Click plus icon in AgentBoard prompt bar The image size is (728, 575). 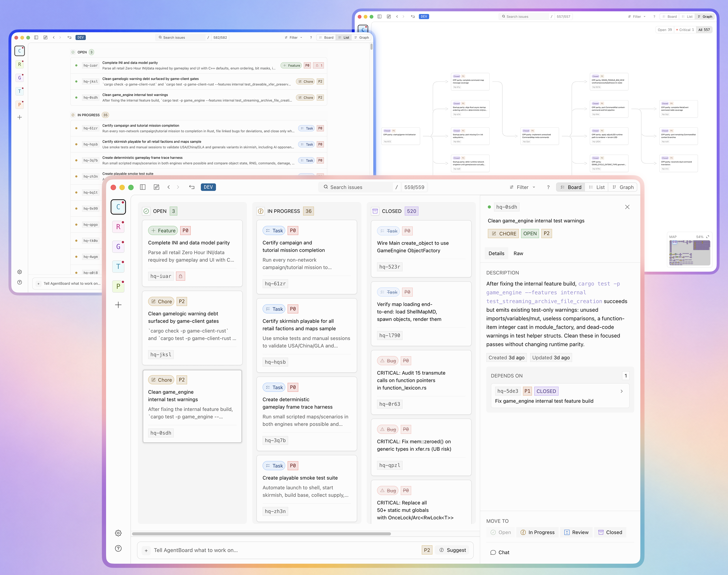click(x=146, y=550)
